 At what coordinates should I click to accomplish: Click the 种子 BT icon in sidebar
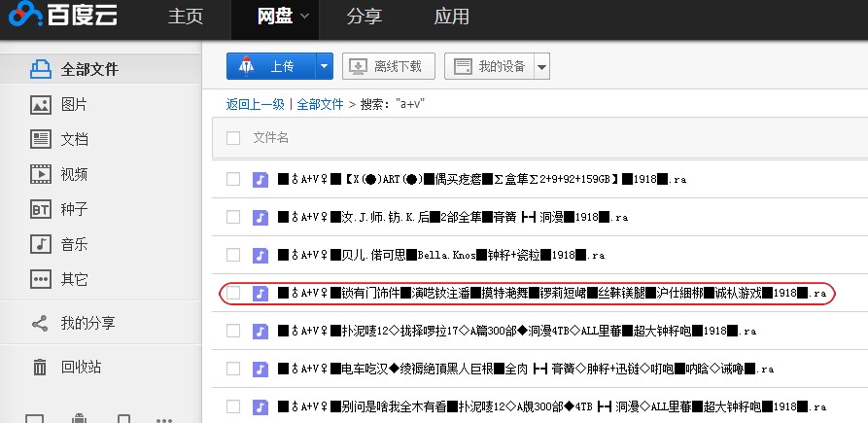tap(41, 209)
